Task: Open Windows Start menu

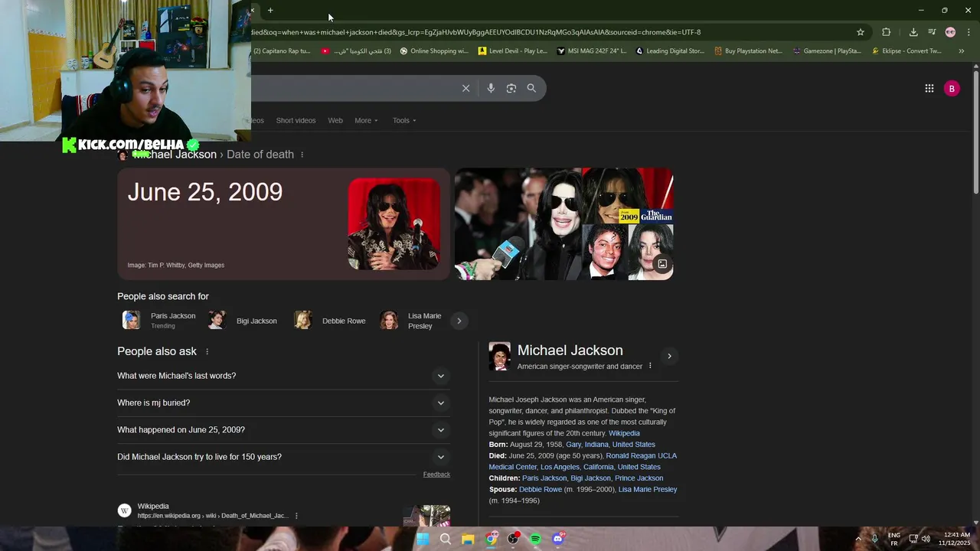Action: [423, 539]
